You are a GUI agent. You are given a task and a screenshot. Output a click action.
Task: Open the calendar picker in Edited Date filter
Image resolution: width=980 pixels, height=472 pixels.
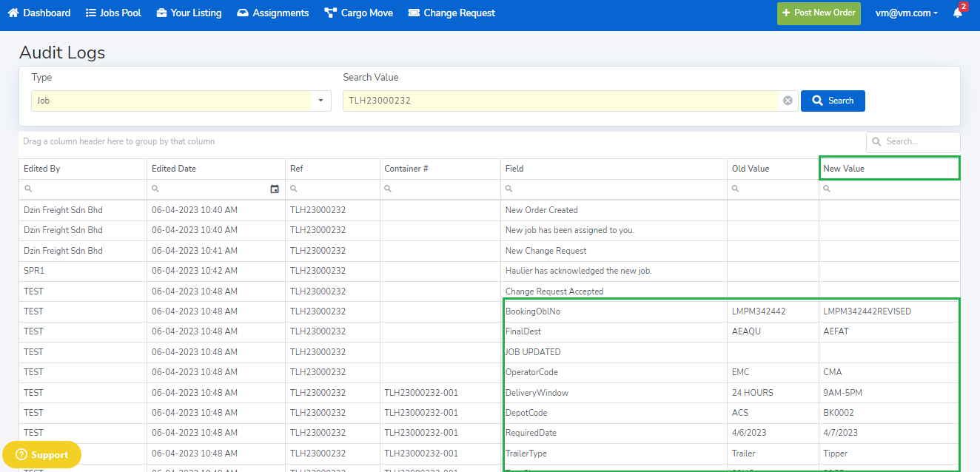tap(275, 189)
